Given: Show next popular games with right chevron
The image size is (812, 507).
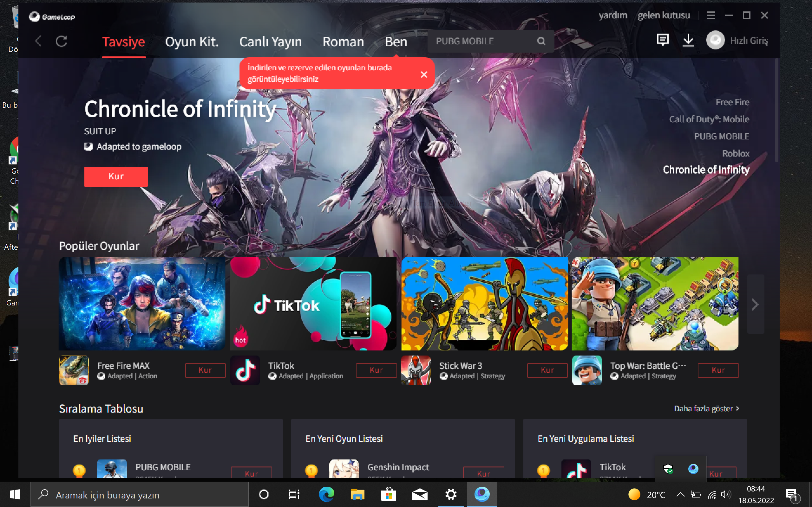Looking at the screenshot, I should (x=755, y=305).
